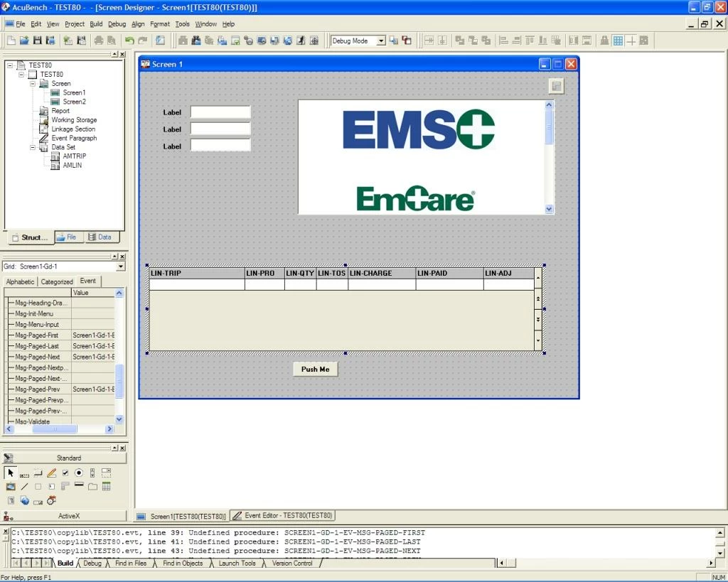The image size is (728, 582).
Task: Open the Debug Mode dropdown
Action: (x=381, y=41)
